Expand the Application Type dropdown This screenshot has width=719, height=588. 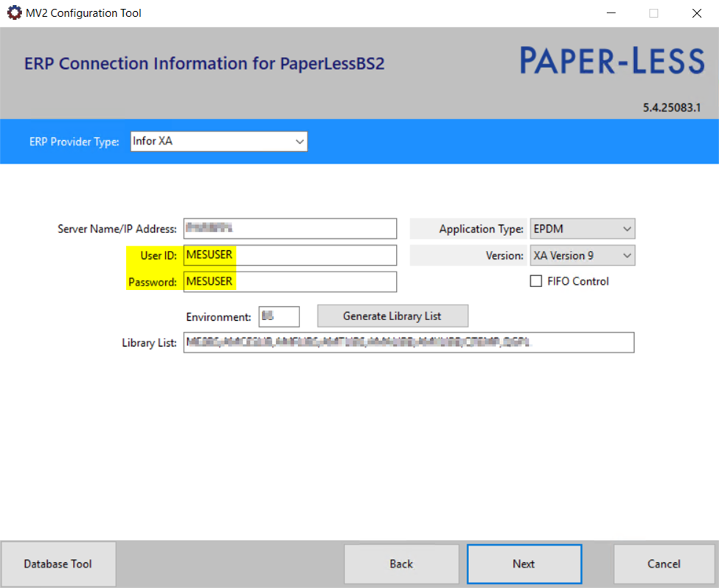tap(583, 229)
